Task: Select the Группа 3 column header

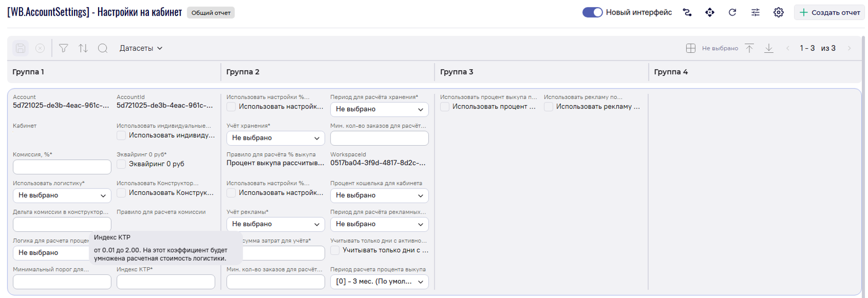Action: [456, 72]
